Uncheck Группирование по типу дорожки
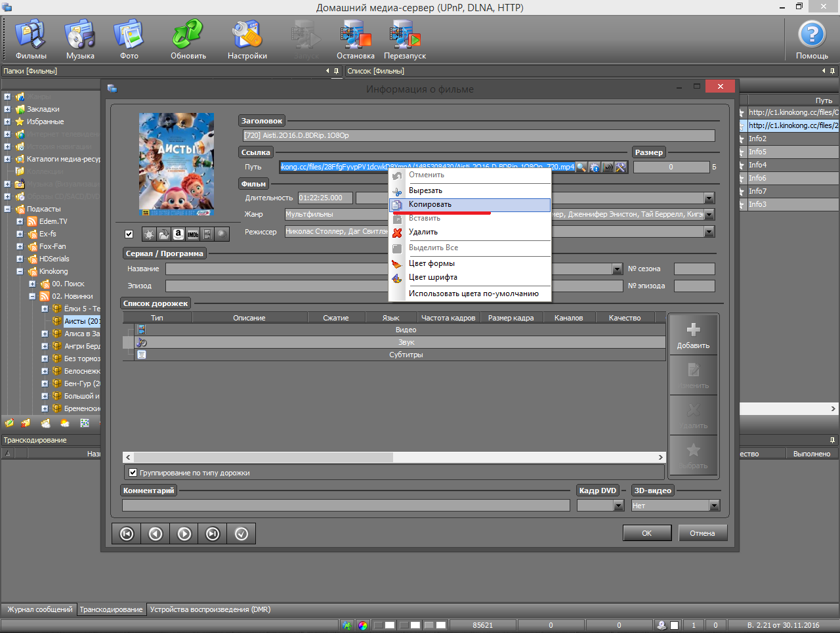The image size is (840, 633). click(x=133, y=473)
